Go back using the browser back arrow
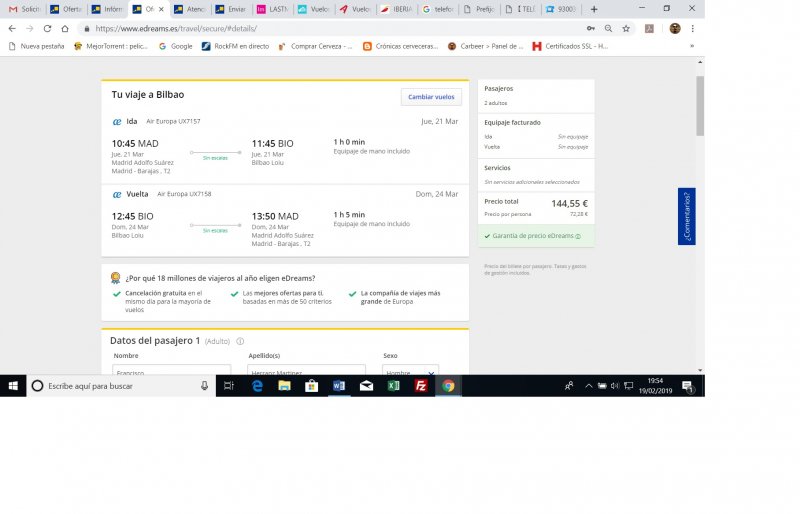This screenshot has height=514, width=800. (x=11, y=29)
